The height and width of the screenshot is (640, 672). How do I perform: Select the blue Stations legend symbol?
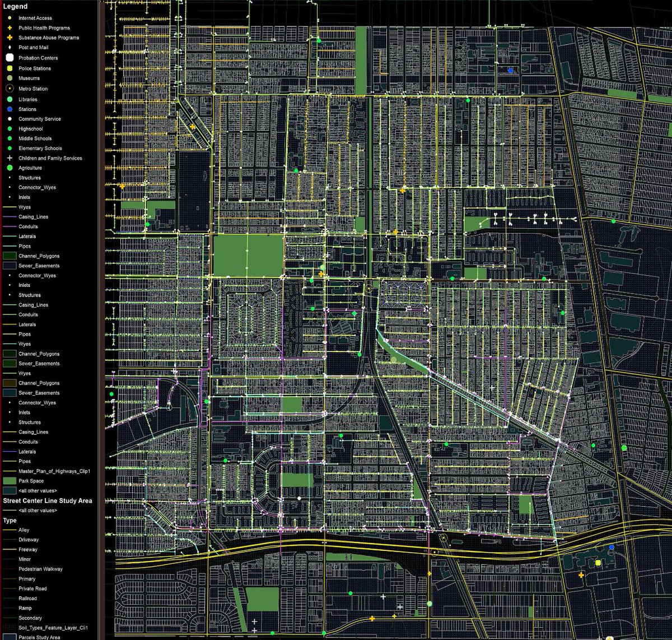click(10, 109)
